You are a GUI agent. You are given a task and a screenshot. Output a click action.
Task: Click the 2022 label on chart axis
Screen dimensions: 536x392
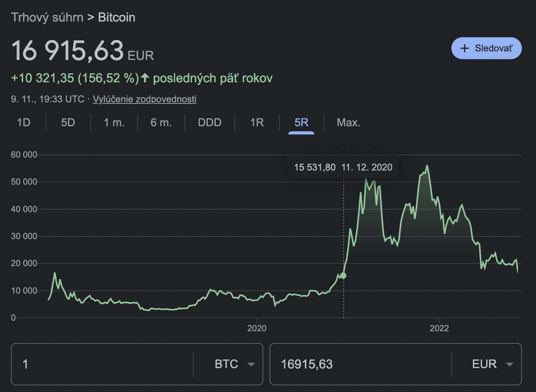click(439, 328)
